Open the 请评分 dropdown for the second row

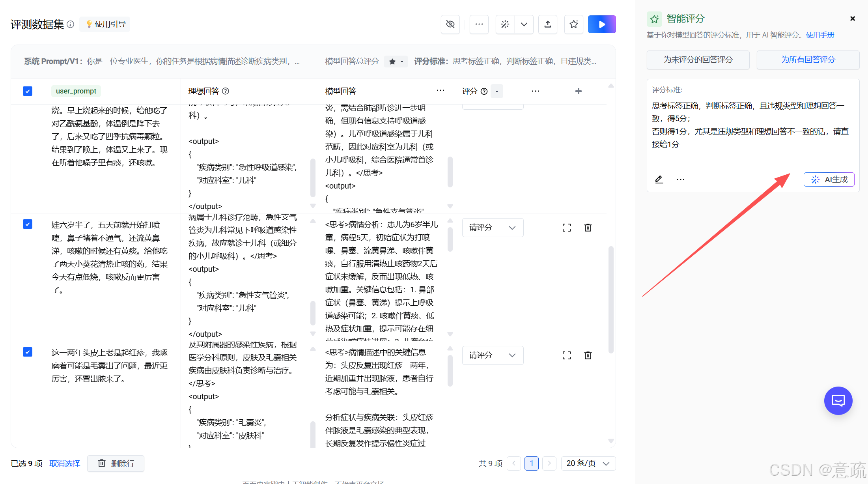(x=492, y=228)
